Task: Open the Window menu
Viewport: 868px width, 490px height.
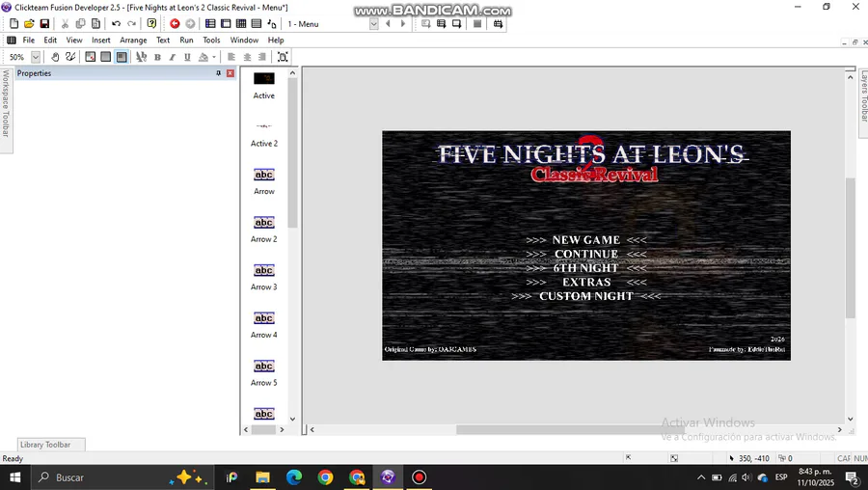Action: click(244, 40)
